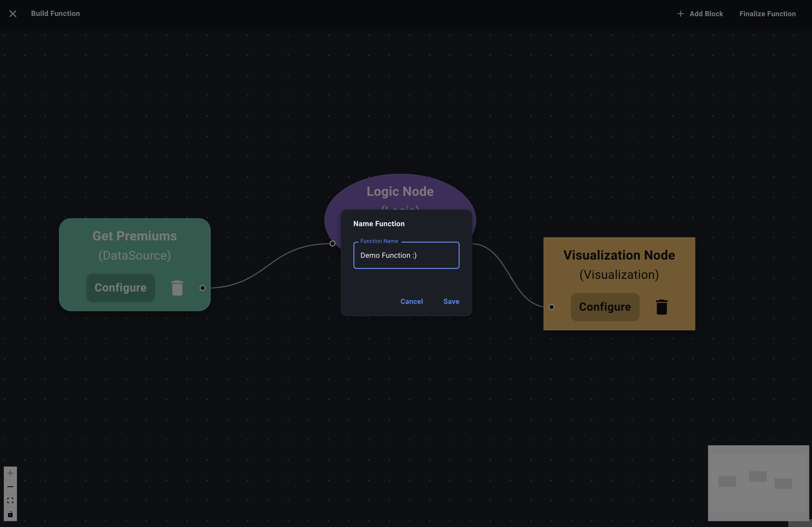This screenshot has height=527, width=812.
Task: Zoom in on the canvas
Action: [x=10, y=473]
